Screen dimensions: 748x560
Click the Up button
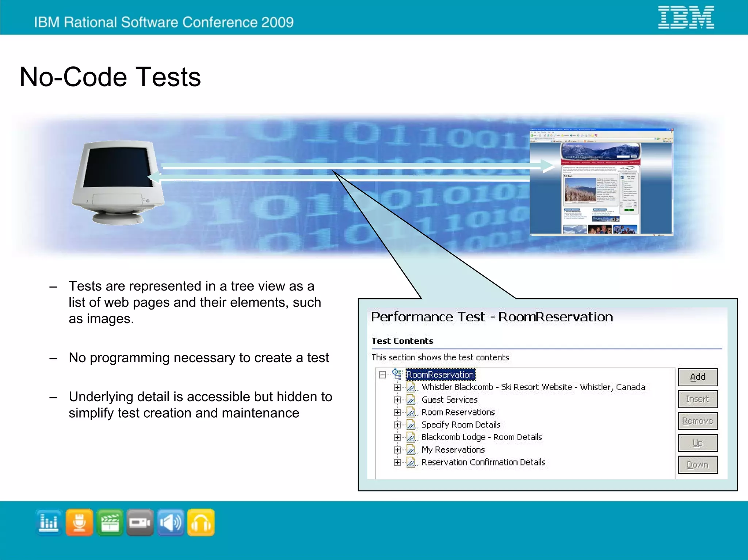[x=698, y=443]
